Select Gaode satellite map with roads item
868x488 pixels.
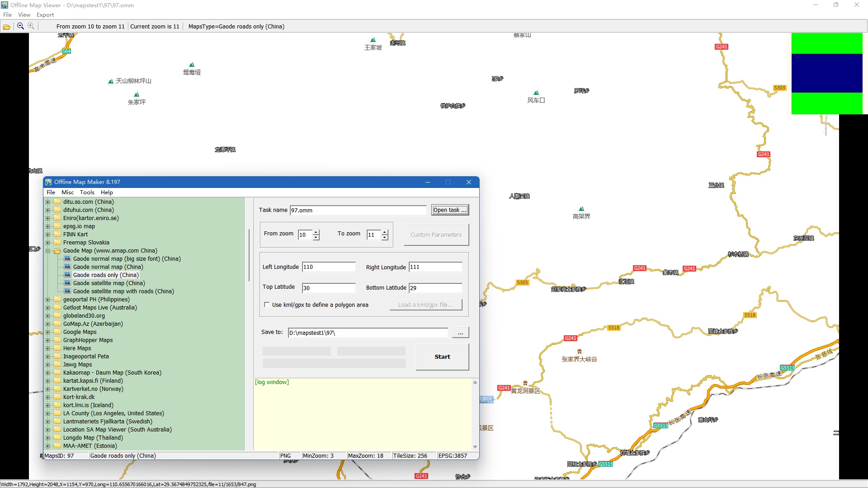point(123,291)
